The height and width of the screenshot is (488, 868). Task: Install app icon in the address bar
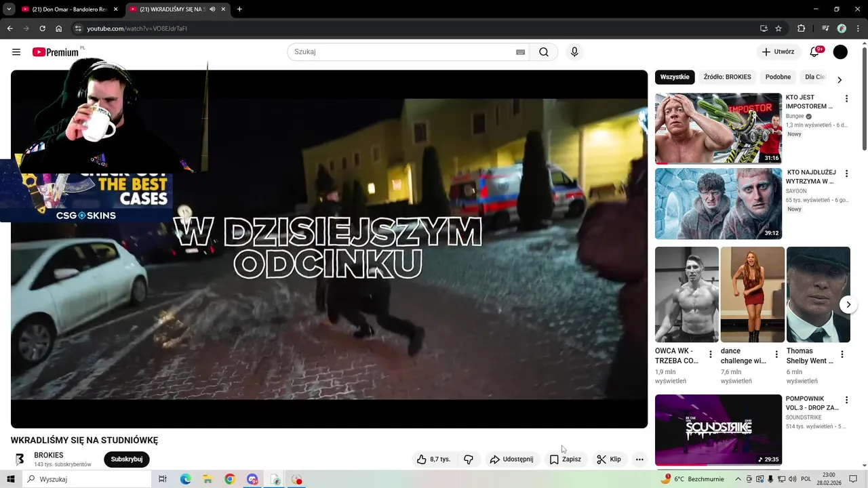764,28
